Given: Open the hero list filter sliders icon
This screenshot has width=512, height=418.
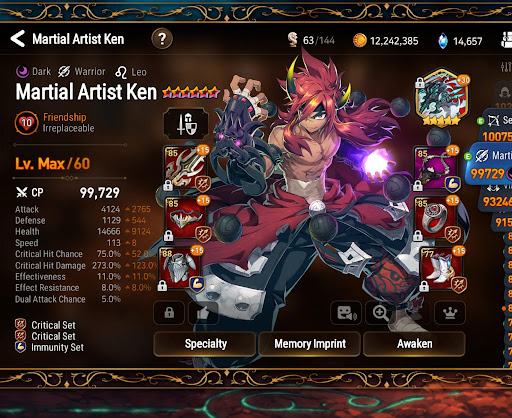Looking at the screenshot, I should point(506,67).
